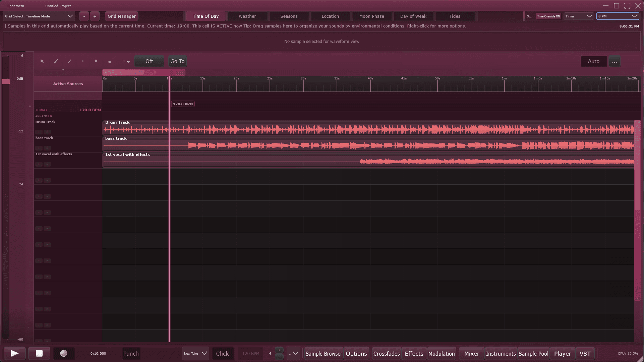Select the brush draw tool
This screenshot has height=362, width=644.
56,61
